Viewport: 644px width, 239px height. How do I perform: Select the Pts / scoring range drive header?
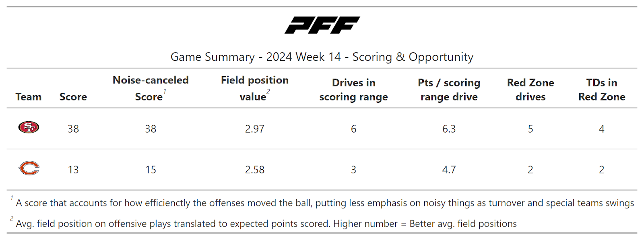pos(449,89)
